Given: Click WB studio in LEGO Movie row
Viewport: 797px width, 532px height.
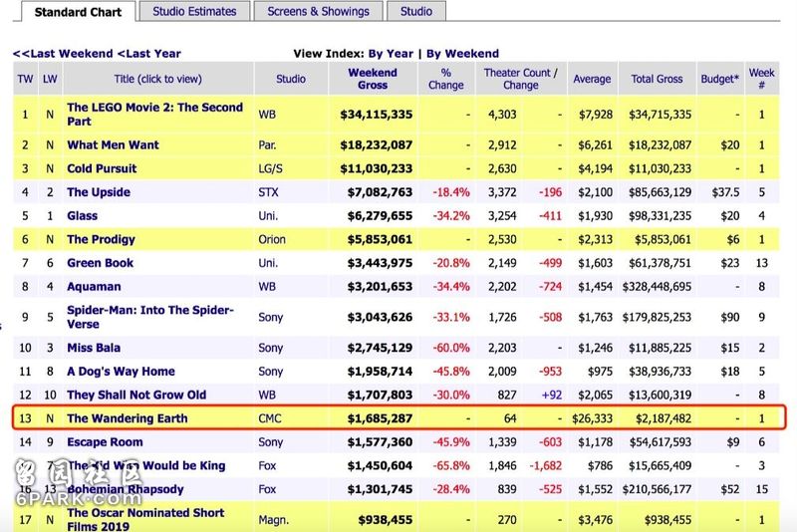Looking at the screenshot, I should [x=267, y=115].
